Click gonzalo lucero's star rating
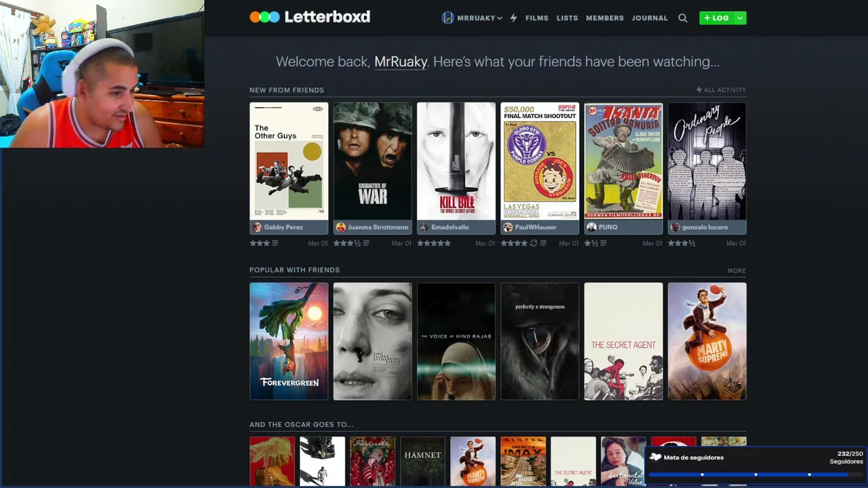This screenshot has height=488, width=868. coord(682,243)
